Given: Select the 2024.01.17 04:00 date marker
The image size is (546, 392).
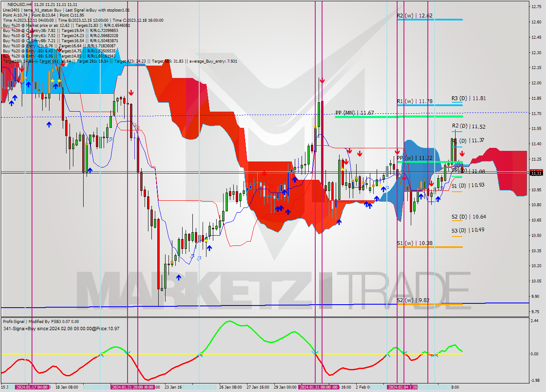Looking at the screenshot, I should 32,387.
